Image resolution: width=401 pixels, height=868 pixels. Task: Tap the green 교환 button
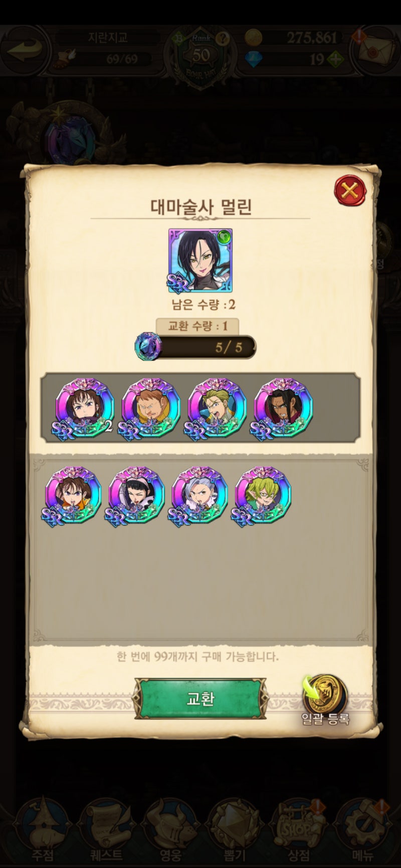(x=200, y=698)
